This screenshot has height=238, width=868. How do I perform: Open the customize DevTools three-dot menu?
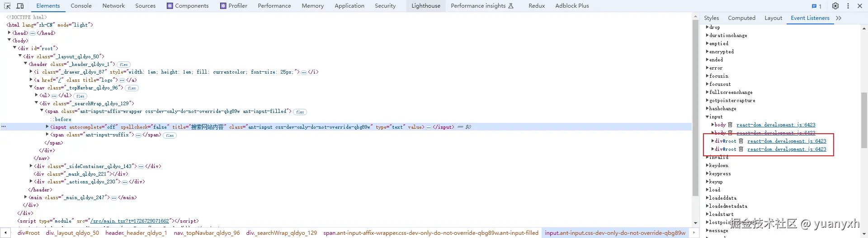tap(848, 6)
